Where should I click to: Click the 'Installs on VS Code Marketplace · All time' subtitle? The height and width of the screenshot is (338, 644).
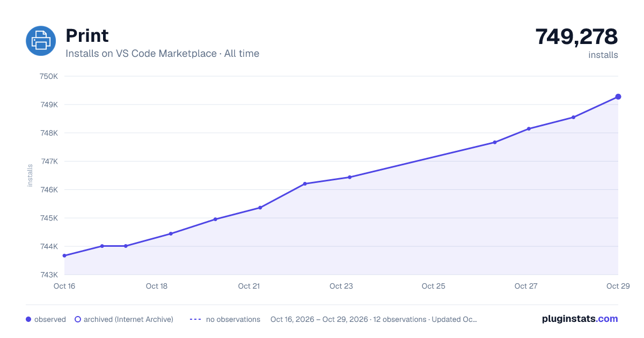[162, 54]
